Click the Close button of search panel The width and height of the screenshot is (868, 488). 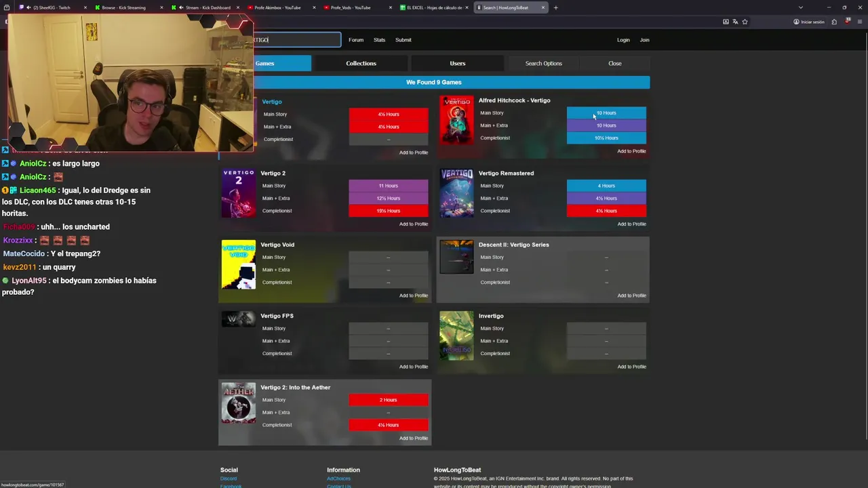coord(615,63)
